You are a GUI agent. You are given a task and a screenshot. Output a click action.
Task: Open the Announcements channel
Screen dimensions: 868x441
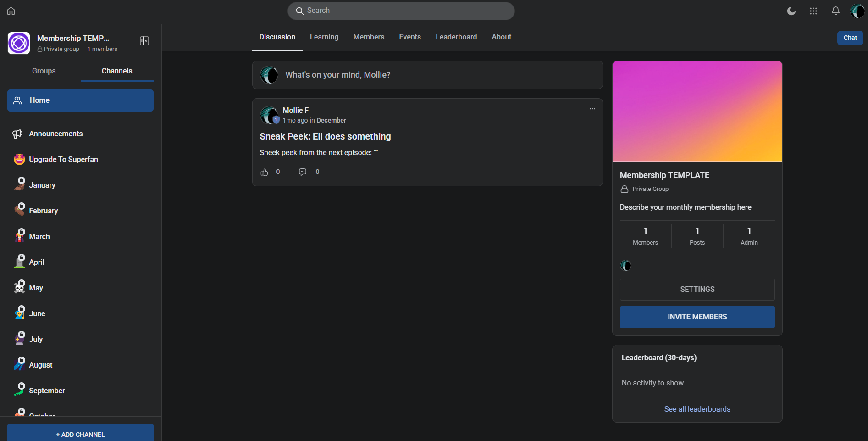(56, 134)
